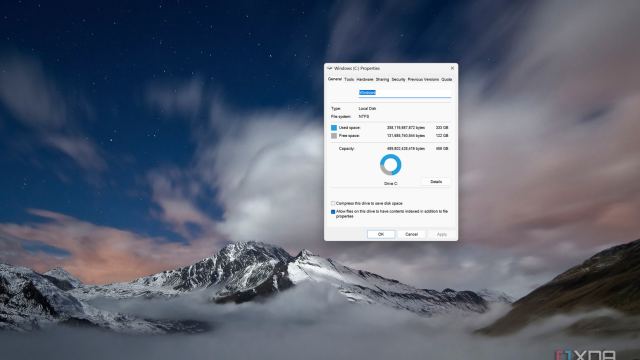Close the Properties dialog with X
640x360 pixels.
coord(452,68)
